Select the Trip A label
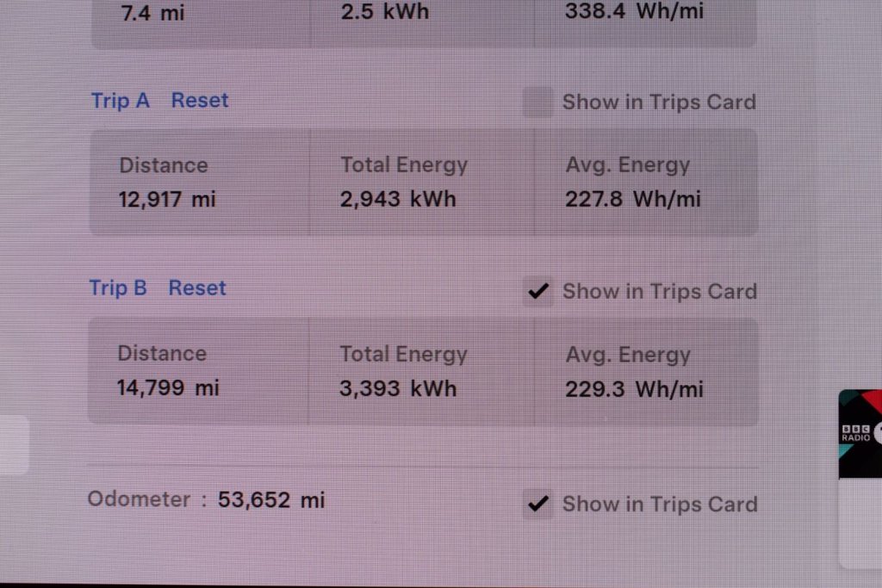 click(119, 100)
